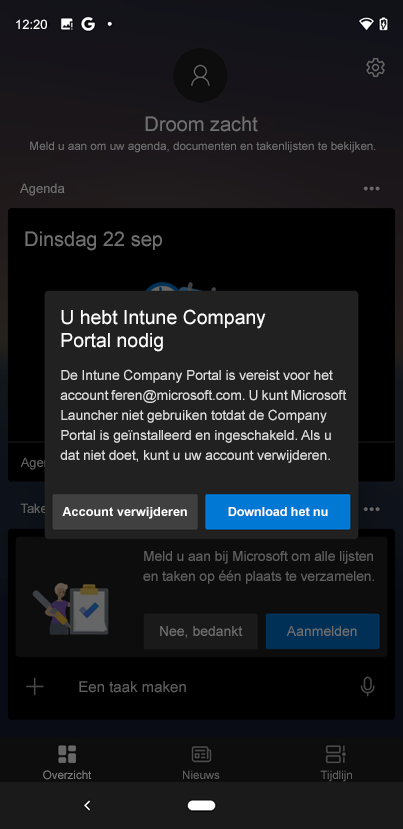The width and height of the screenshot is (403, 829).
Task: Tap the Android back arrow
Action: tap(87, 805)
